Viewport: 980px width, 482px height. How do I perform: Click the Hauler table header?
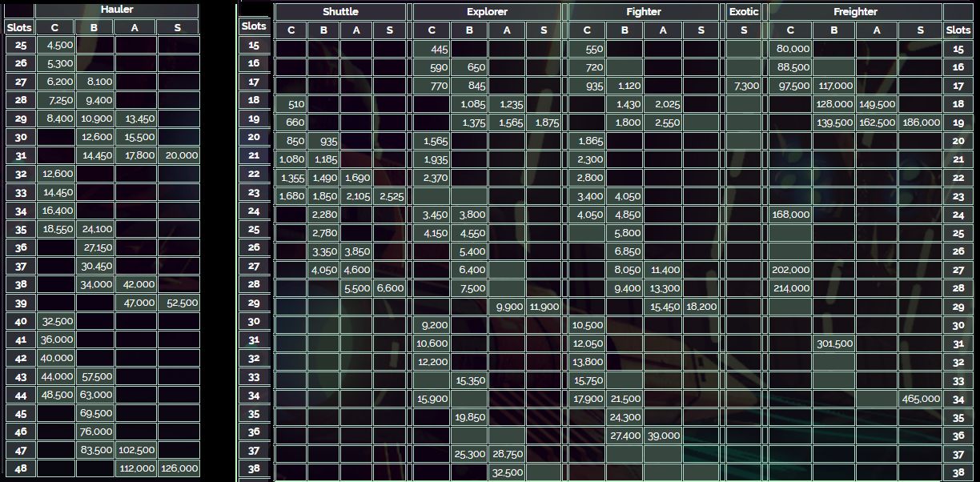point(117,10)
